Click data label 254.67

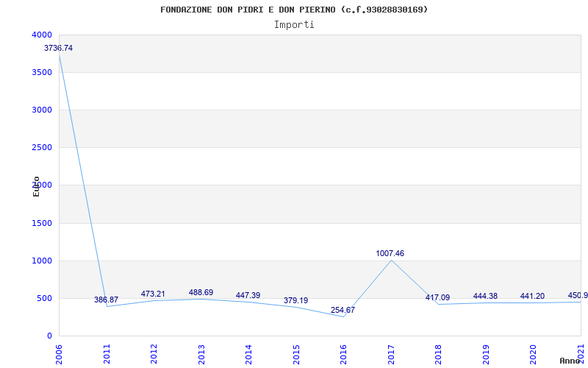coord(343,310)
